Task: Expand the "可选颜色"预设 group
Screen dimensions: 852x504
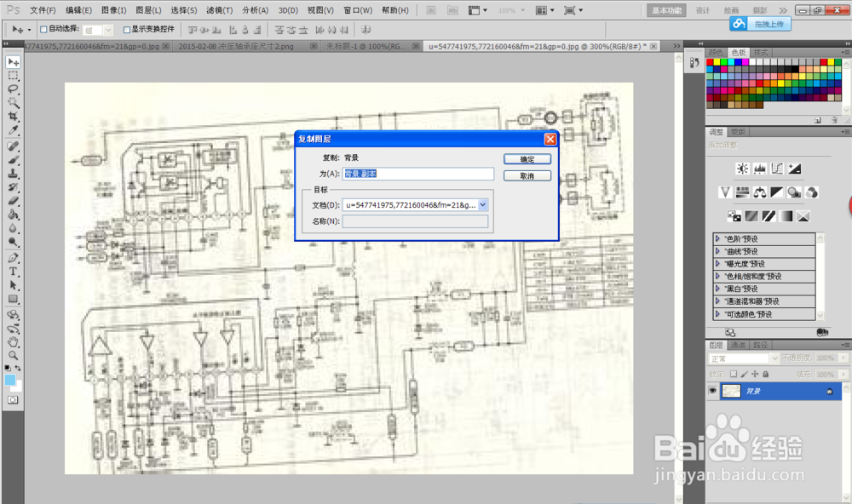Action: tap(717, 314)
